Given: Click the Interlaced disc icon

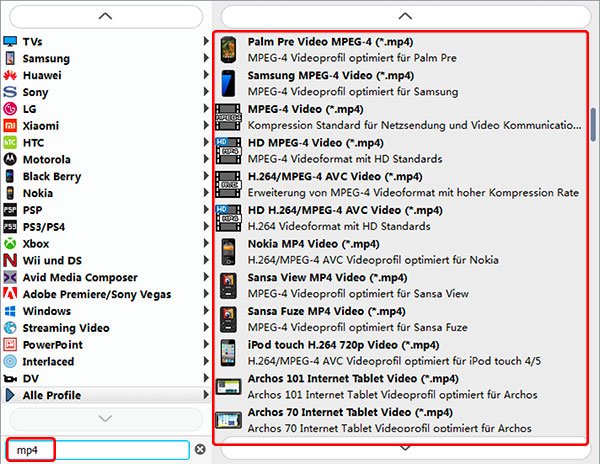Looking at the screenshot, I should (10, 361).
